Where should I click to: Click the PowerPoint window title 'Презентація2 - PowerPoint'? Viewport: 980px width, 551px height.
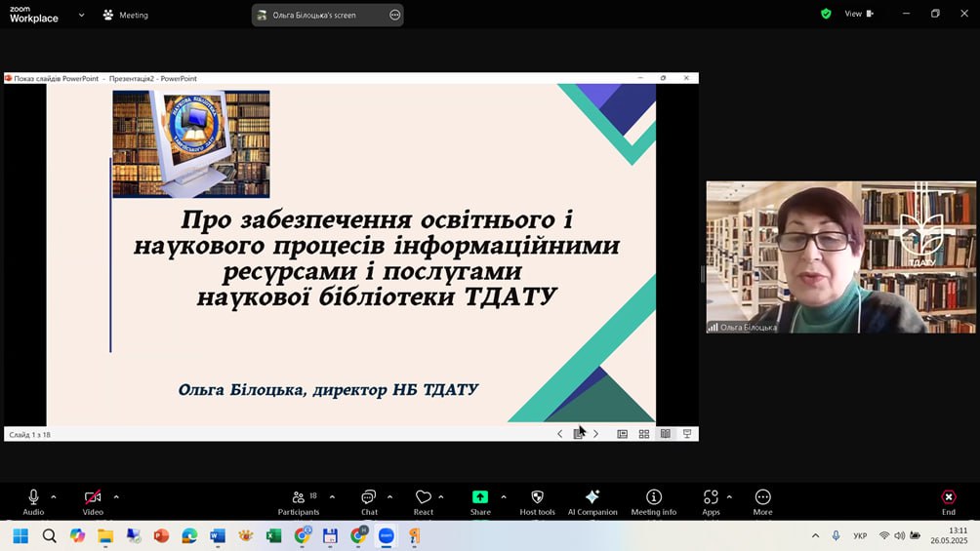[153, 79]
